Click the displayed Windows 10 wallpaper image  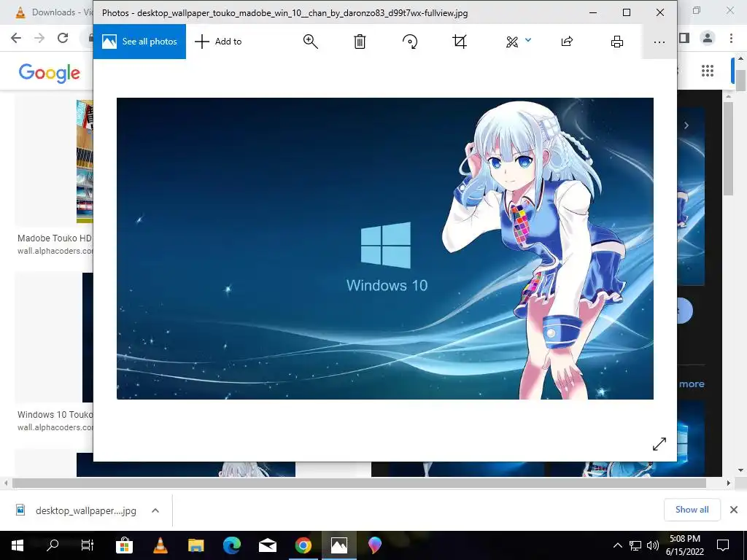pyautogui.click(x=385, y=249)
